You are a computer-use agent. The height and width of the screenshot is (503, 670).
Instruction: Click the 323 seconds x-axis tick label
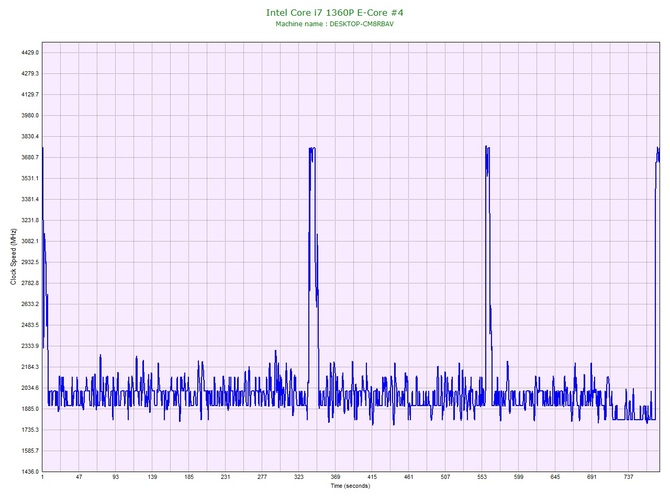[x=299, y=477]
